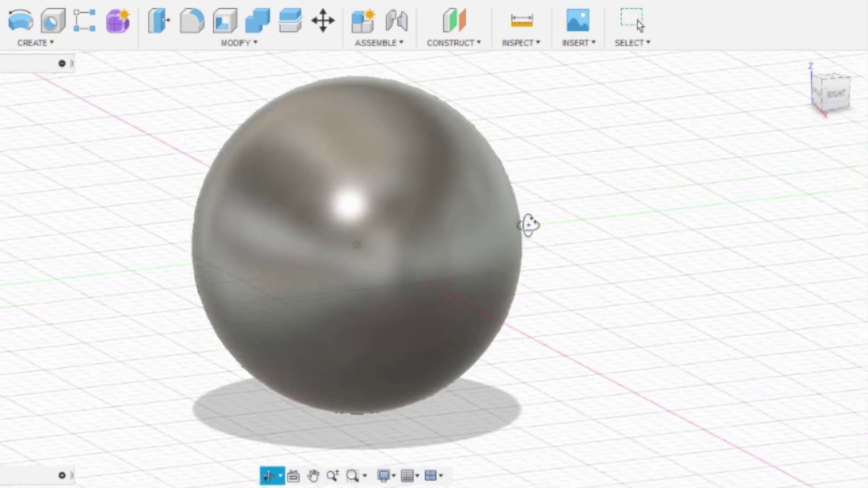868x488 pixels.
Task: Select the Joint tool
Action: pos(397,21)
